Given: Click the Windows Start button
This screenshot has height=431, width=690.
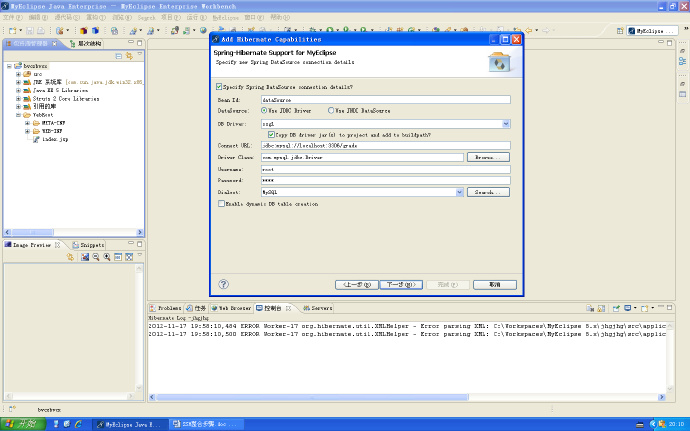Looking at the screenshot, I should click(x=23, y=424).
